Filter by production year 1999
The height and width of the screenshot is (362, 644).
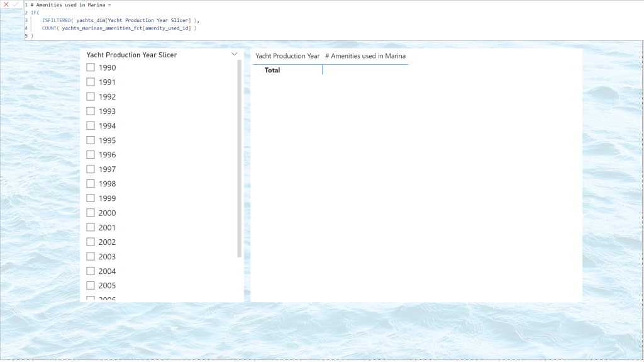pos(91,198)
